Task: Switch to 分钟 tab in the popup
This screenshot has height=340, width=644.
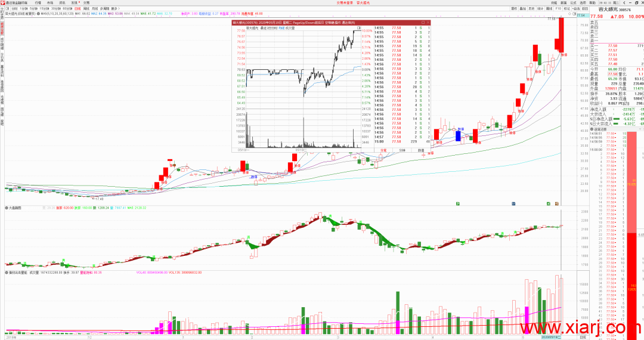Action: click(402, 150)
